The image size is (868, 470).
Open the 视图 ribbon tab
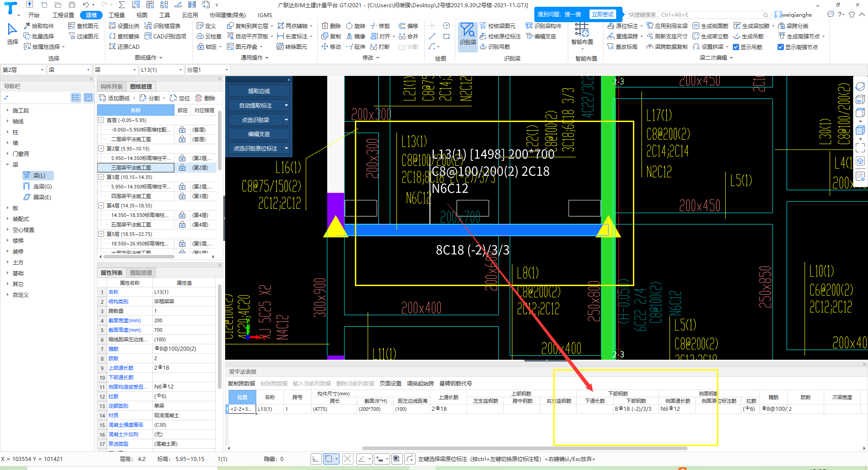[142, 15]
